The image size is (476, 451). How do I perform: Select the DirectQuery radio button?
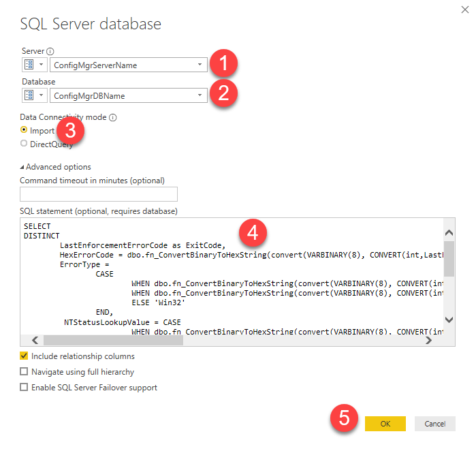click(24, 143)
